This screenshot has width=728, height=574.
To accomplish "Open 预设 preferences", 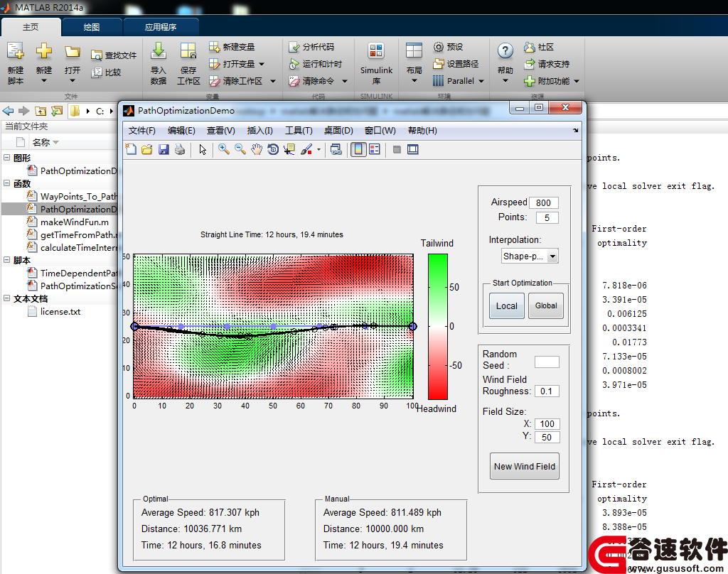I will (448, 47).
